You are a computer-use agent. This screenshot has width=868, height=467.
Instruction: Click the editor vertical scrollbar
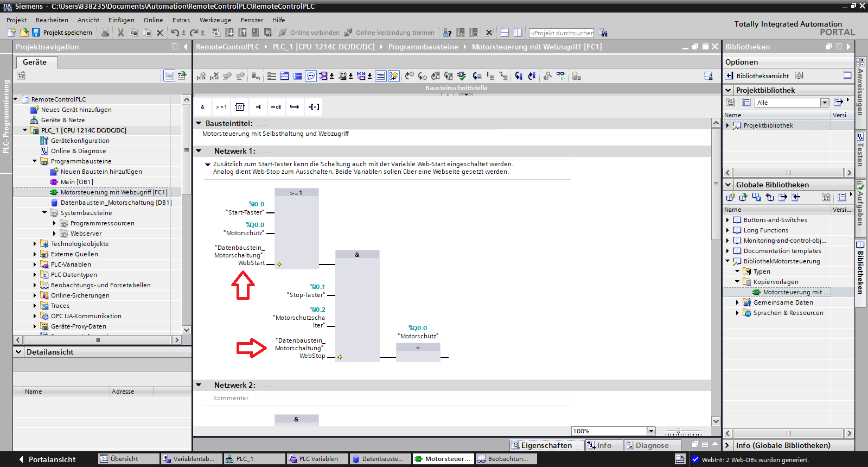click(716, 185)
